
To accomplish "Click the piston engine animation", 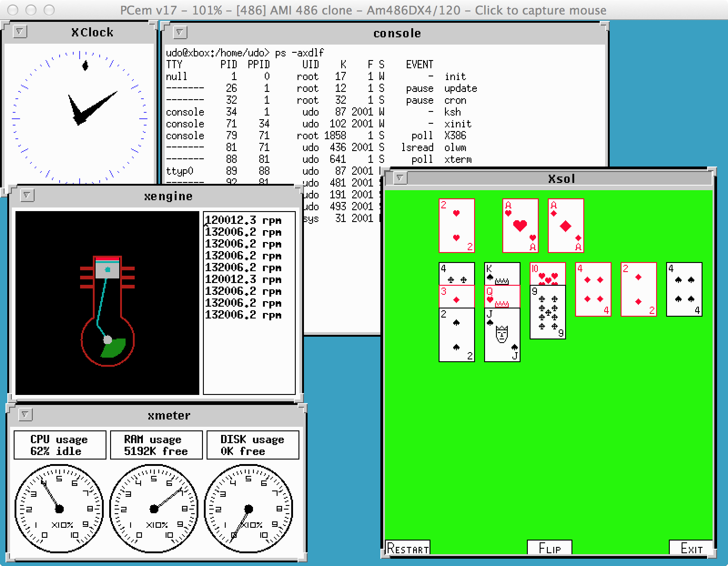I will (x=107, y=303).
